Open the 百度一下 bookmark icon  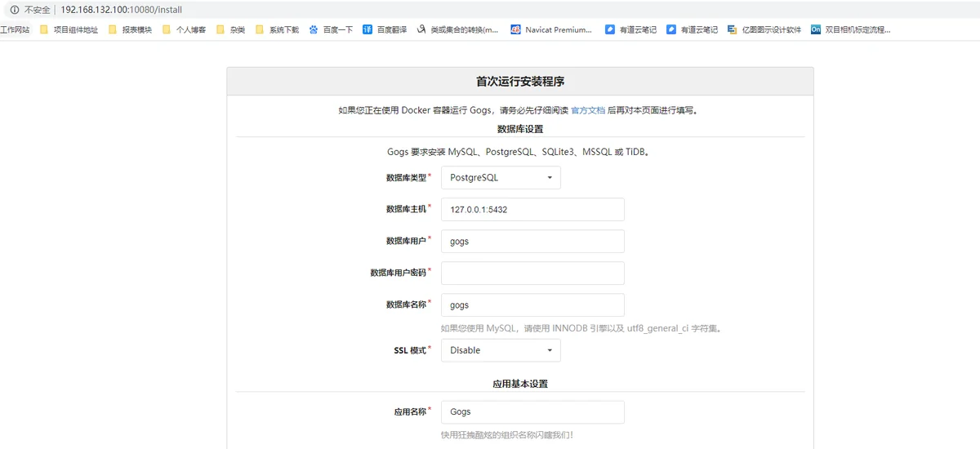pyautogui.click(x=314, y=29)
